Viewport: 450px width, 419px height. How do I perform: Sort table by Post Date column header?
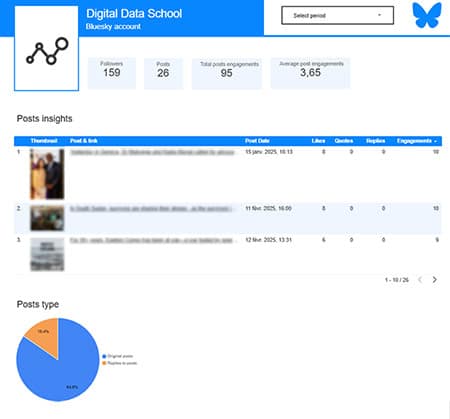[x=257, y=141]
